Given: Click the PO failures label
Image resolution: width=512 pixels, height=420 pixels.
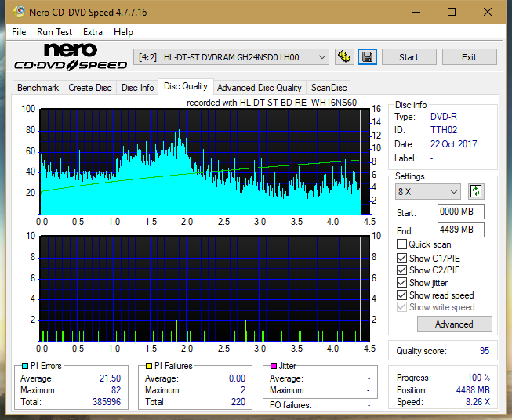Looking at the screenshot, I should [x=291, y=405].
